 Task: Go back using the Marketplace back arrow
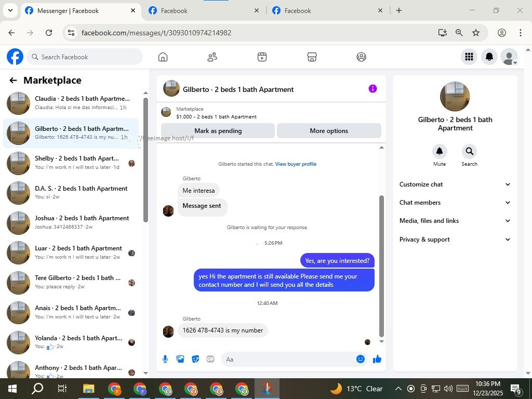13,81
